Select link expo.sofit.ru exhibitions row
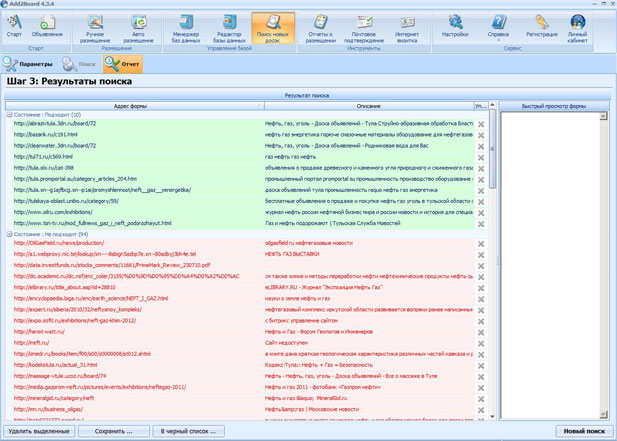The height and width of the screenshot is (441, 617). click(x=75, y=321)
